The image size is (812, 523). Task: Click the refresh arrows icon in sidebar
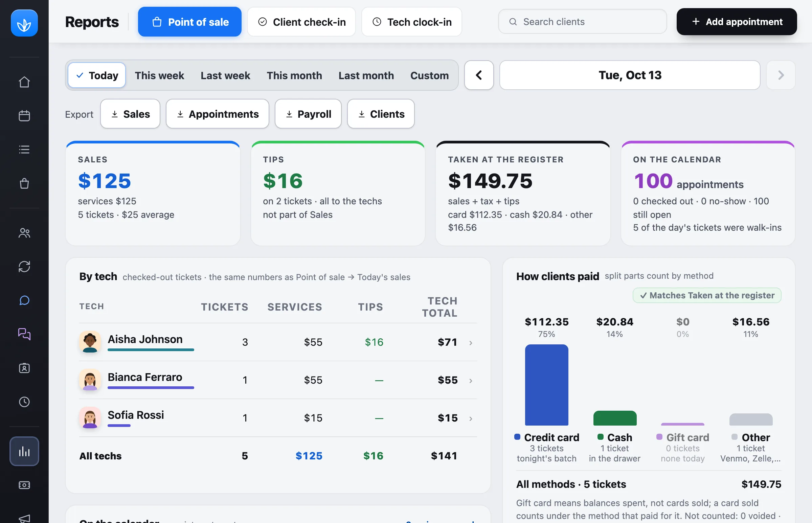click(x=24, y=267)
